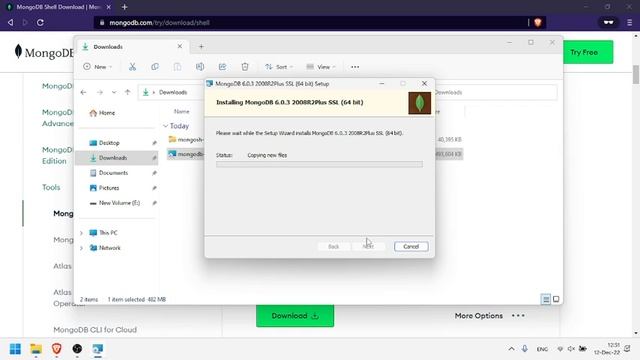The image size is (640, 360).
Task: Select the MongoDB Shell Download browser tab
Action: tap(57, 7)
